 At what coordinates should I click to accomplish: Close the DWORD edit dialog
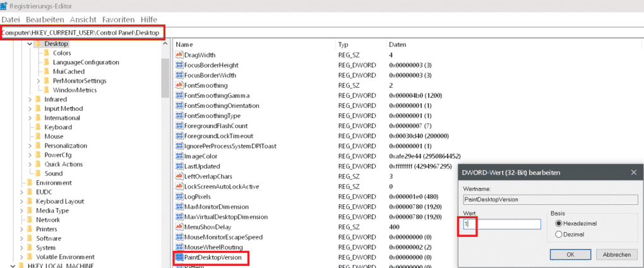[633, 172]
